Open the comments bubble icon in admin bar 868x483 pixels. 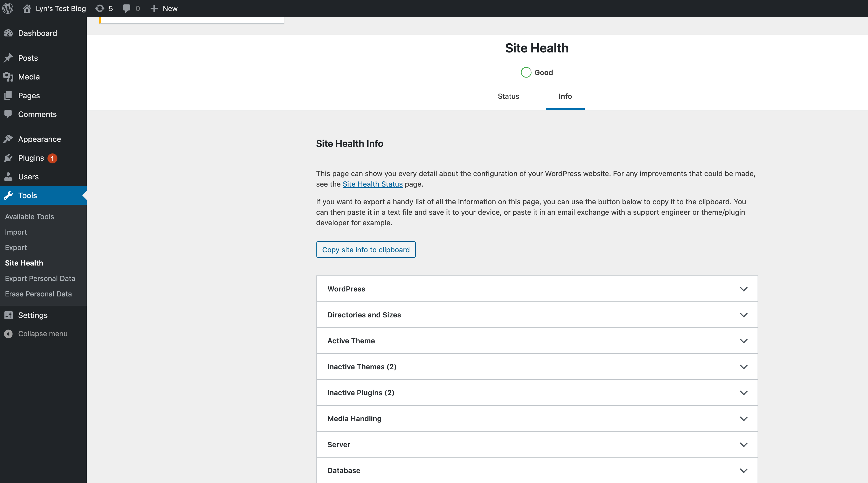pyautogui.click(x=127, y=8)
